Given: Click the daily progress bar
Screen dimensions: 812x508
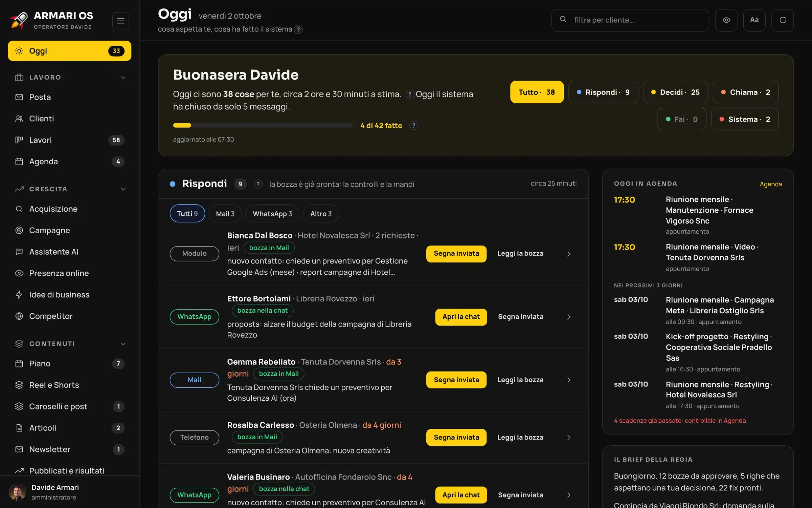Looking at the screenshot, I should 263,125.
